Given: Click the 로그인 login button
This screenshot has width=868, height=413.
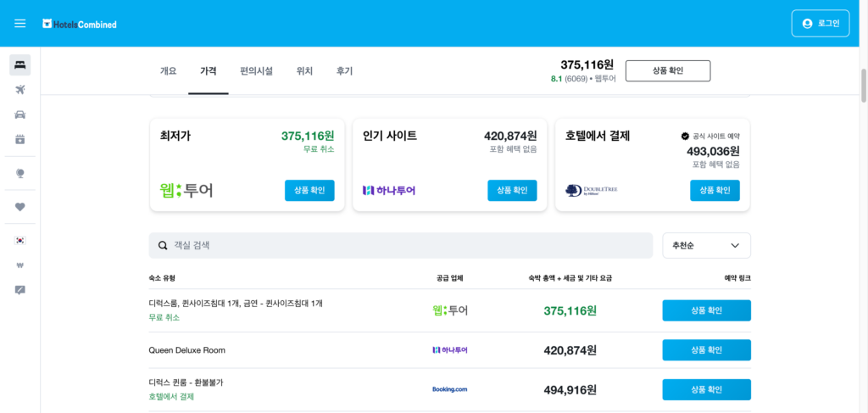Looking at the screenshot, I should pos(821,23).
